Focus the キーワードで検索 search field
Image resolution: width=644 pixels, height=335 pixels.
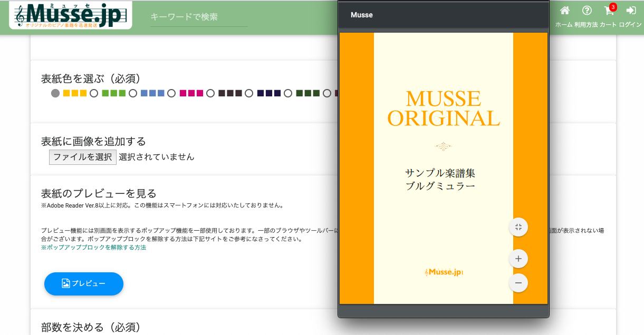(x=199, y=17)
